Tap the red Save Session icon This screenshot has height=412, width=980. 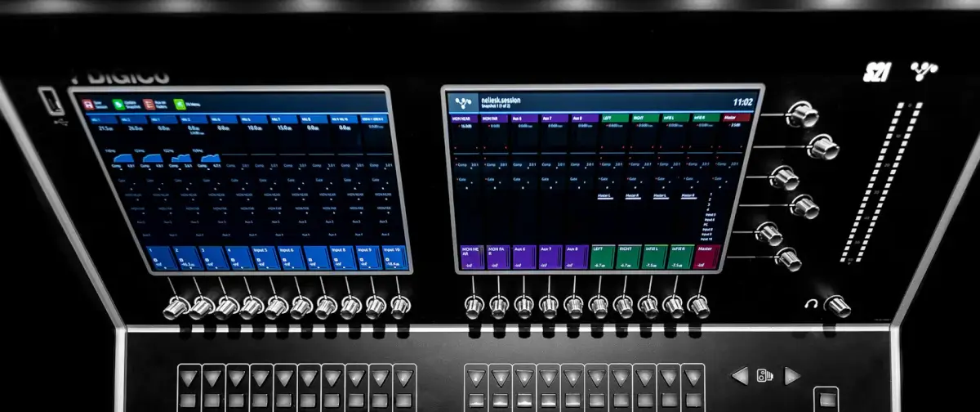[x=87, y=105]
